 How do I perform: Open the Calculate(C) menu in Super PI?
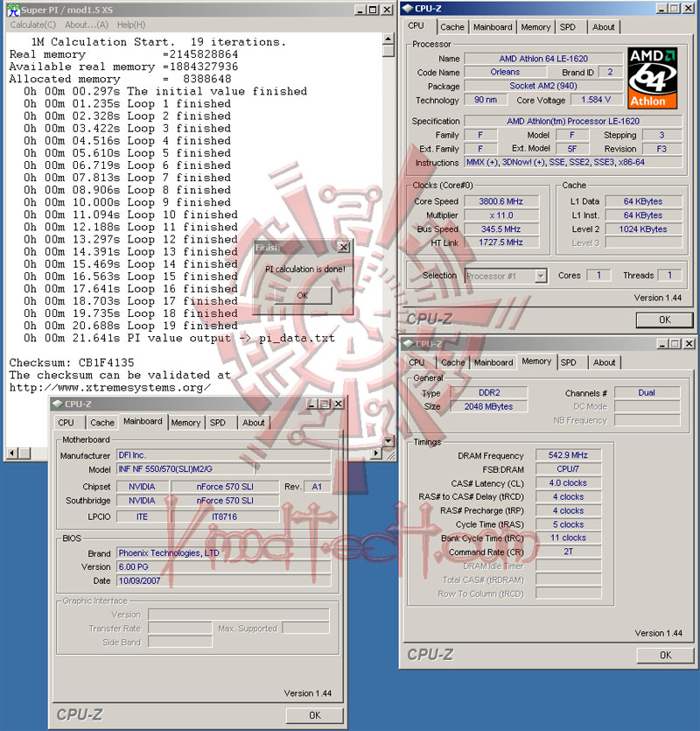click(x=33, y=25)
